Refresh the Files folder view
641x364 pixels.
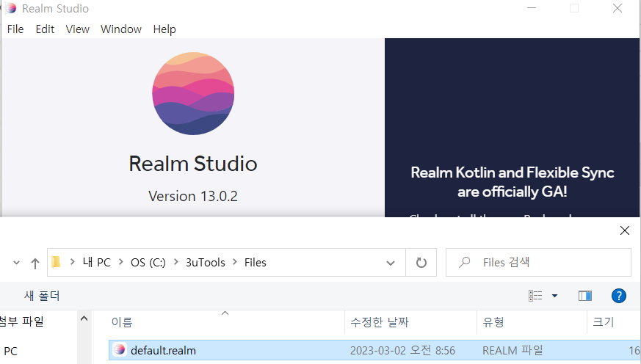pos(421,263)
